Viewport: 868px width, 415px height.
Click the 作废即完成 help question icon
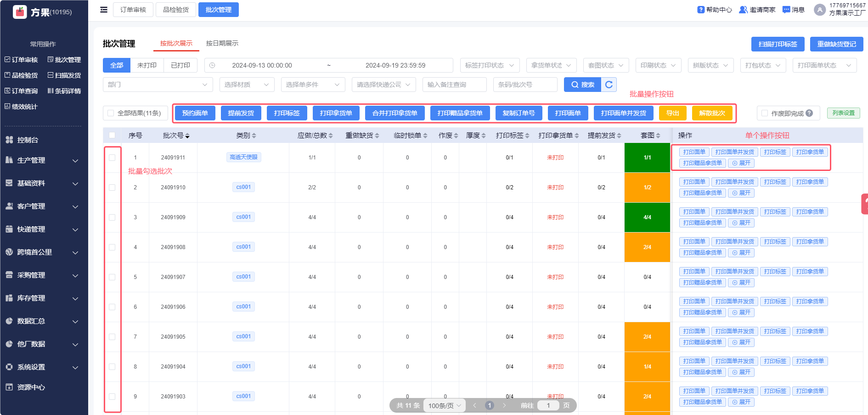(809, 113)
